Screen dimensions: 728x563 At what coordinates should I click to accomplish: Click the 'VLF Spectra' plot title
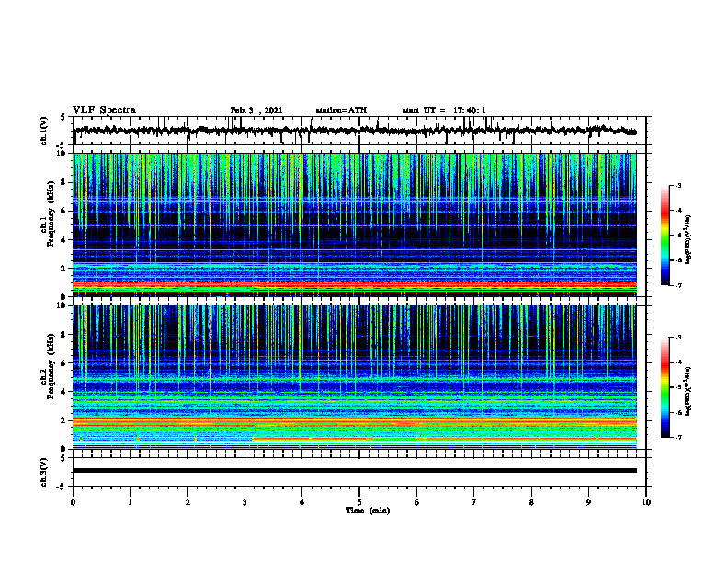coord(104,110)
